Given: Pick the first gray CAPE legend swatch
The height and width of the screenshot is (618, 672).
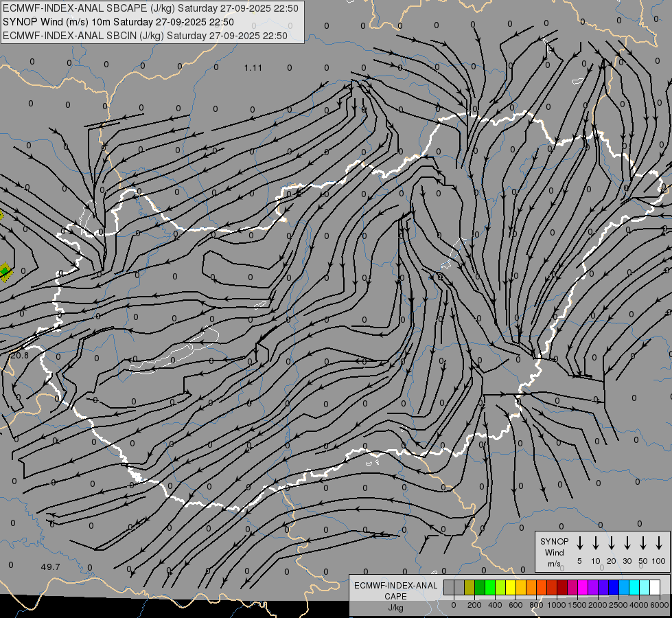Looking at the screenshot, I should click(x=449, y=587).
